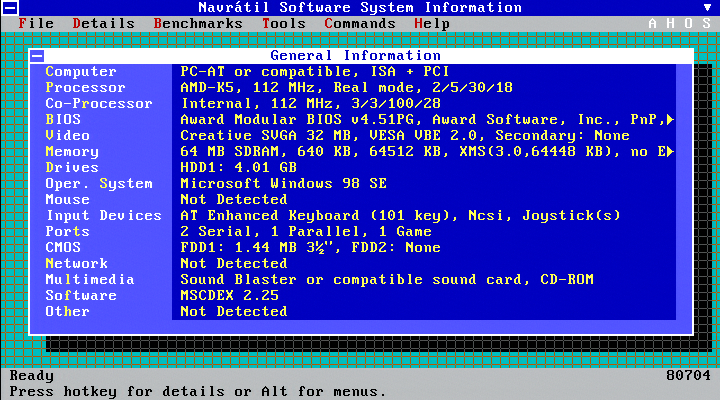Click the A indicator in menu bar
720x400 pixels.
coord(652,23)
